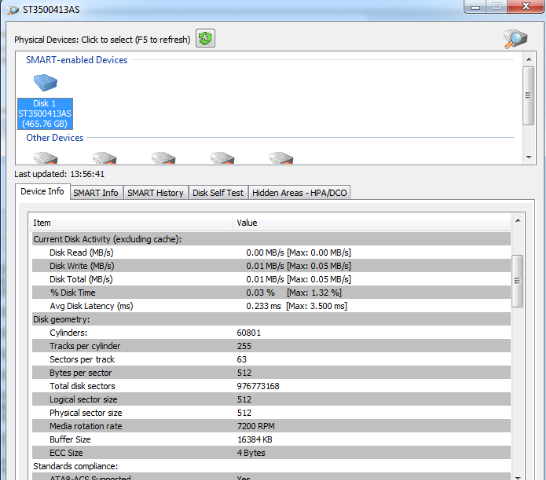This screenshot has width=546, height=480.
Task: Select the Disk Read (MB/s) row
Action: coord(271,253)
